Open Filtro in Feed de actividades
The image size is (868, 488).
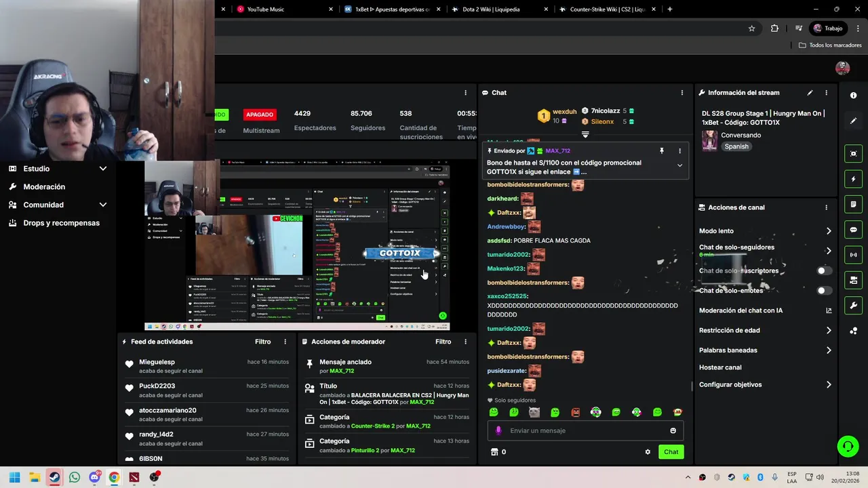click(262, 342)
